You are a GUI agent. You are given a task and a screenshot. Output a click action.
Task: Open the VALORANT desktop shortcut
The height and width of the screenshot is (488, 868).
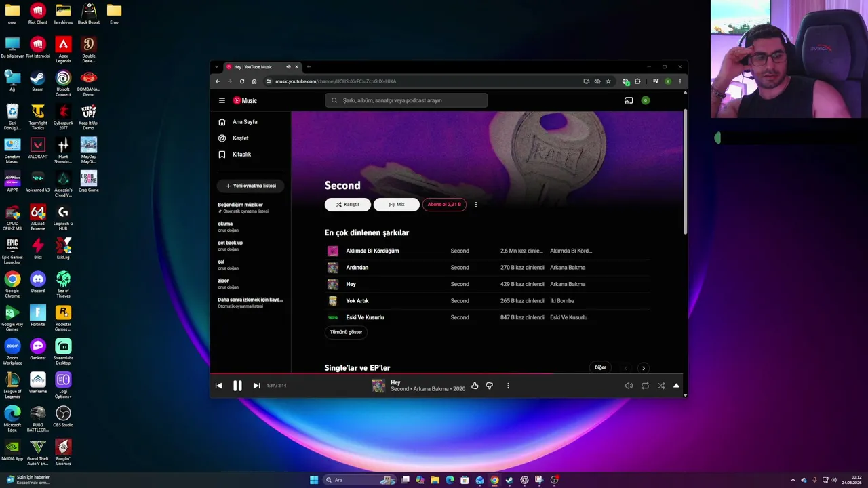pyautogui.click(x=38, y=148)
